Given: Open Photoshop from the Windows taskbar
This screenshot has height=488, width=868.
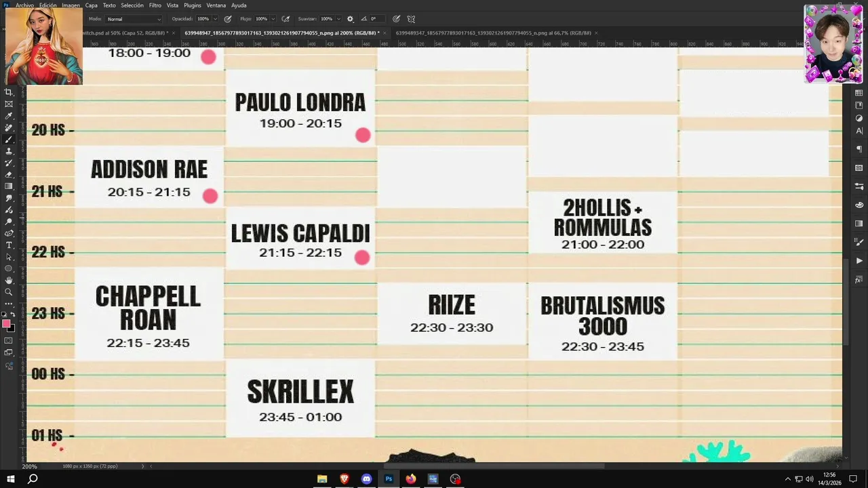Looking at the screenshot, I should pyautogui.click(x=389, y=479).
